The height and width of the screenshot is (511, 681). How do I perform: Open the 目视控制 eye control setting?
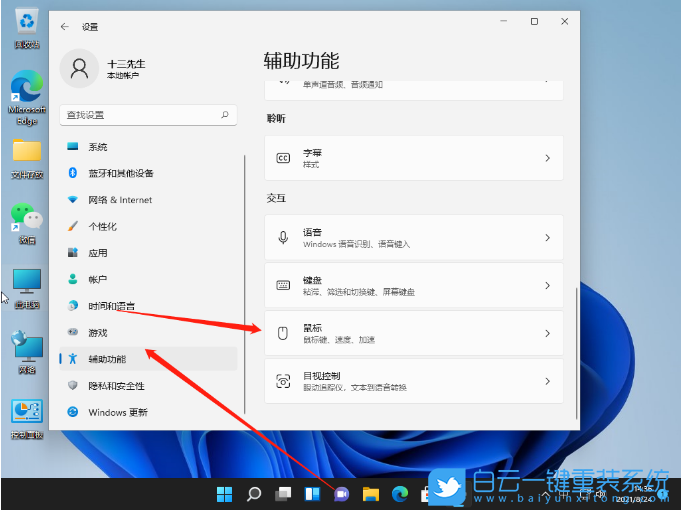[x=414, y=381]
